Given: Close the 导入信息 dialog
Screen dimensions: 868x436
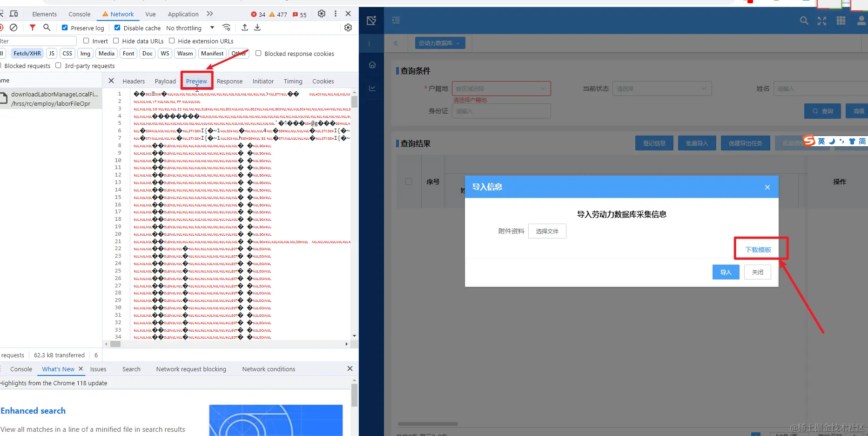Looking at the screenshot, I should click(767, 187).
